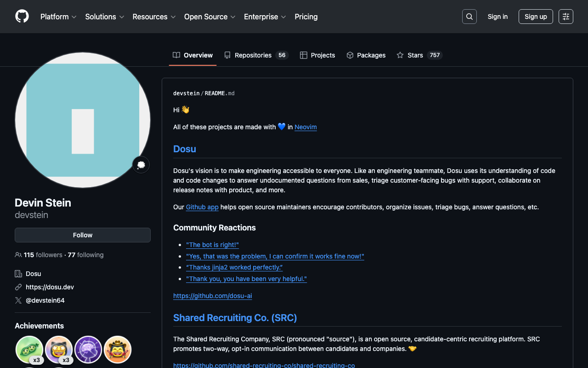
Task: Open "Thanks jinja2 worked perfectly." link
Action: [234, 267]
